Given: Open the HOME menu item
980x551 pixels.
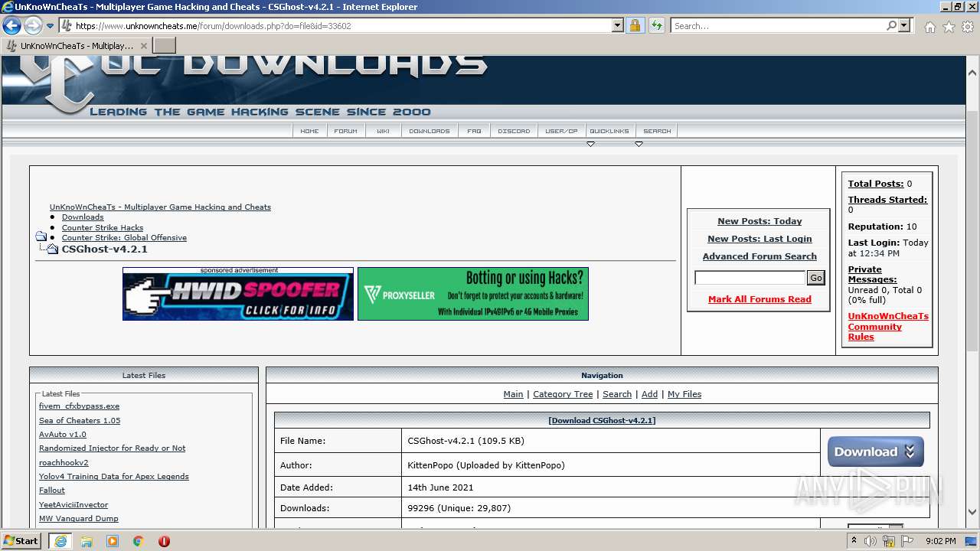Looking at the screenshot, I should pyautogui.click(x=309, y=131).
